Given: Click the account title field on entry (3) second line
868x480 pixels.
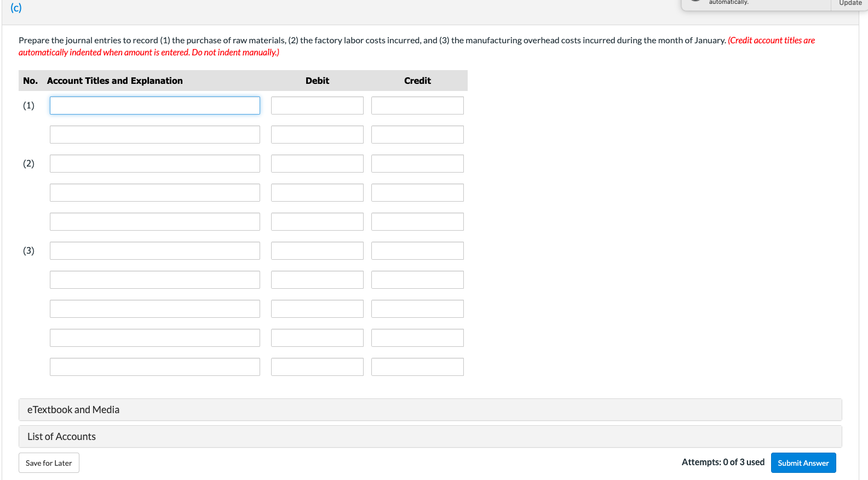Looking at the screenshot, I should click(x=155, y=280).
